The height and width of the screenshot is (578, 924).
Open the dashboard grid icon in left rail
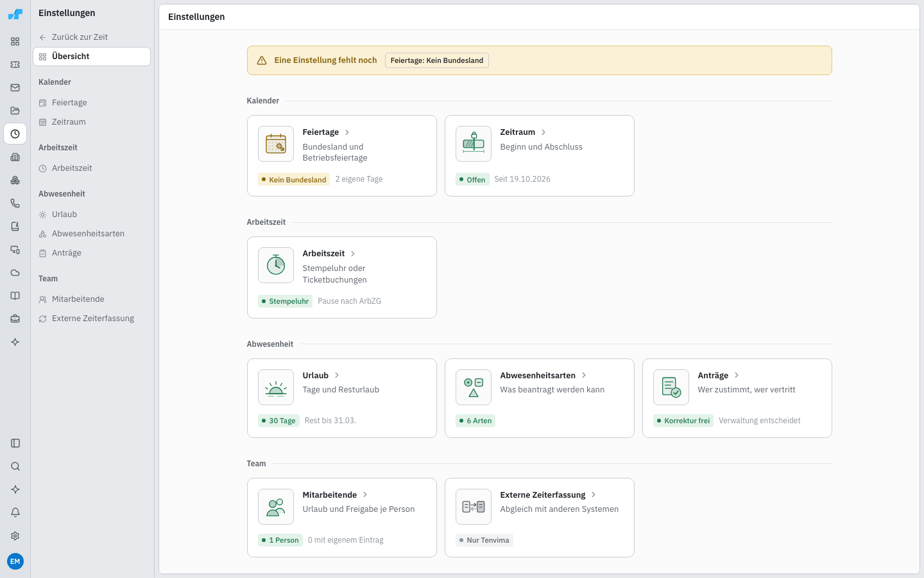click(x=15, y=42)
